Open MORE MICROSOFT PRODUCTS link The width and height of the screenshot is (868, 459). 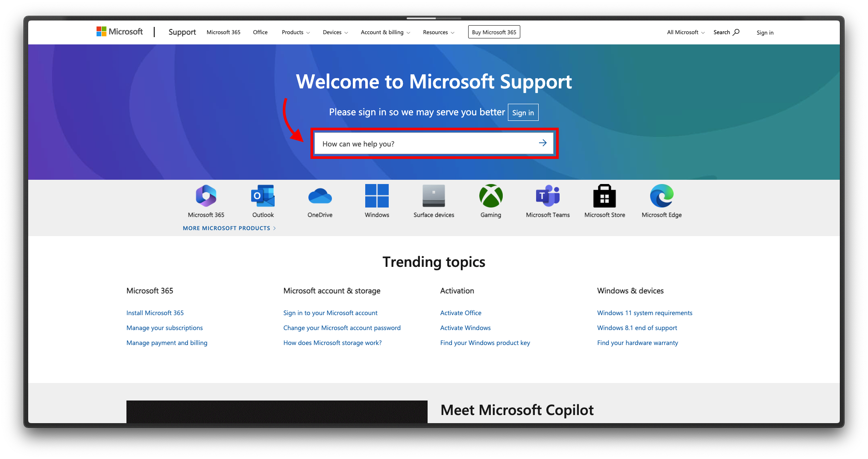(229, 228)
